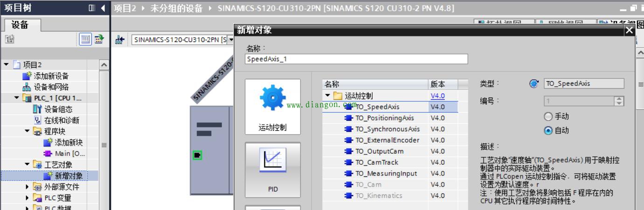Click the TO_SpeedAxis type field
Viewport: 644px width, 210px height.
[x=584, y=84]
